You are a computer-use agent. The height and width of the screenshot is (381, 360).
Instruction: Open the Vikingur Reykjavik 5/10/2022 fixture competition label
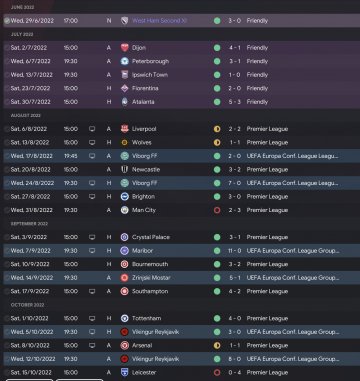[x=293, y=332]
